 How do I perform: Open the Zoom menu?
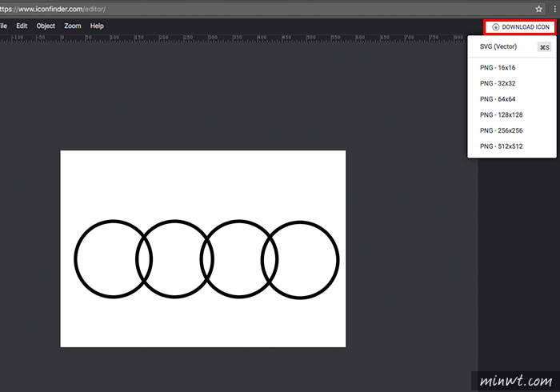(73, 26)
